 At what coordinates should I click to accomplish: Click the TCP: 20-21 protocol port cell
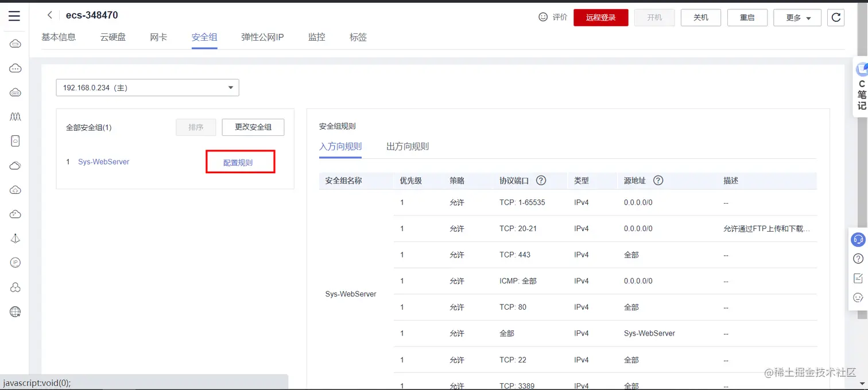[x=518, y=228]
